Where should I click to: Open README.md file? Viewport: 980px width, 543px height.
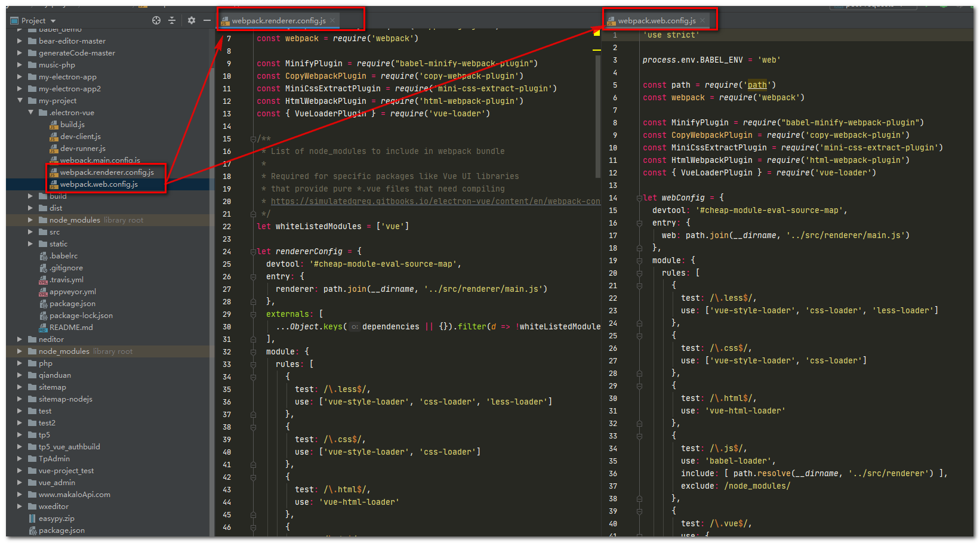click(71, 328)
